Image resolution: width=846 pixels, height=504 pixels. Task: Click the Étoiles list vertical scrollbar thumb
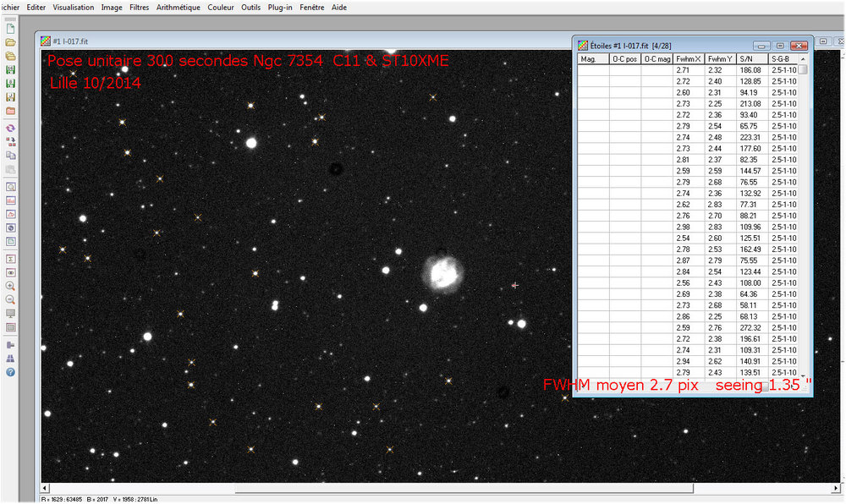pyautogui.click(x=803, y=69)
